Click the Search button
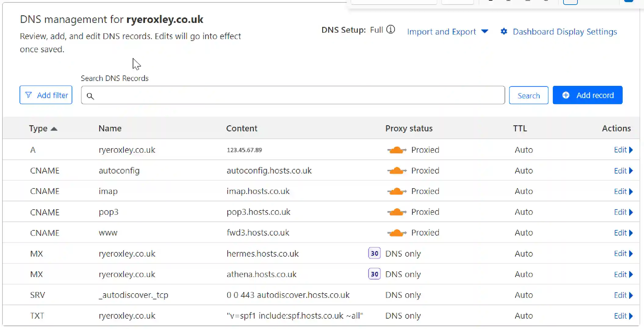644x329 pixels. click(529, 95)
